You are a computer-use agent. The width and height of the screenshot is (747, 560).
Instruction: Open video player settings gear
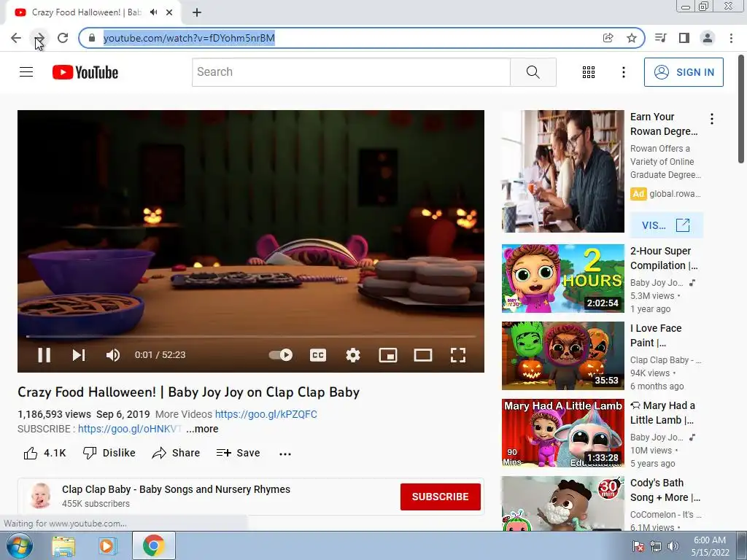[353, 355]
